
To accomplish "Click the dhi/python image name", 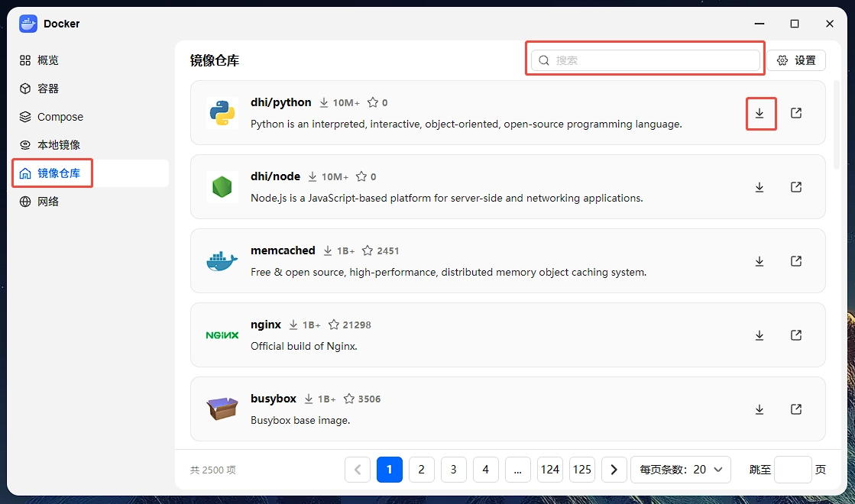I will 281,102.
